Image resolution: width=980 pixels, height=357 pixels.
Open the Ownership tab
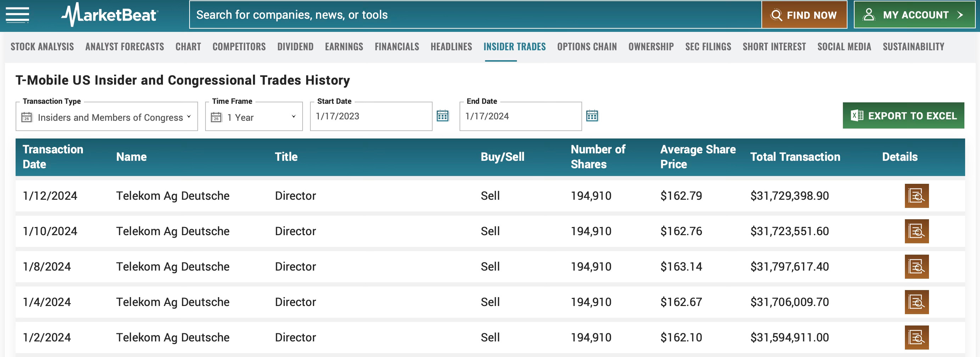click(651, 46)
